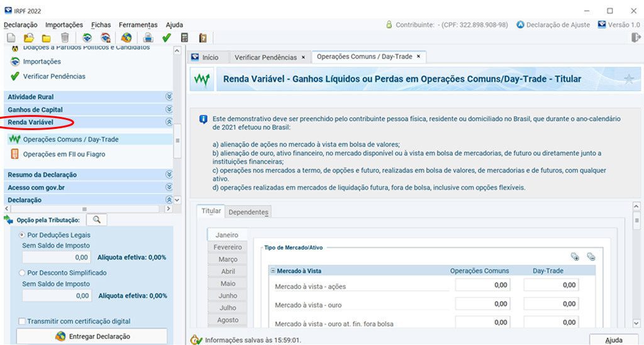This screenshot has width=644, height=345.
Task: Switch to the Início tab
Action: (x=208, y=57)
